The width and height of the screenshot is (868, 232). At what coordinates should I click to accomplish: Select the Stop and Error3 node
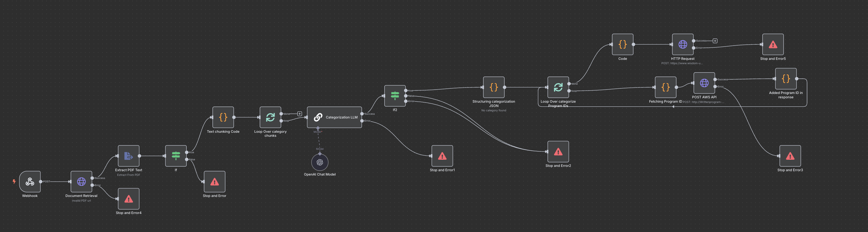click(x=790, y=156)
